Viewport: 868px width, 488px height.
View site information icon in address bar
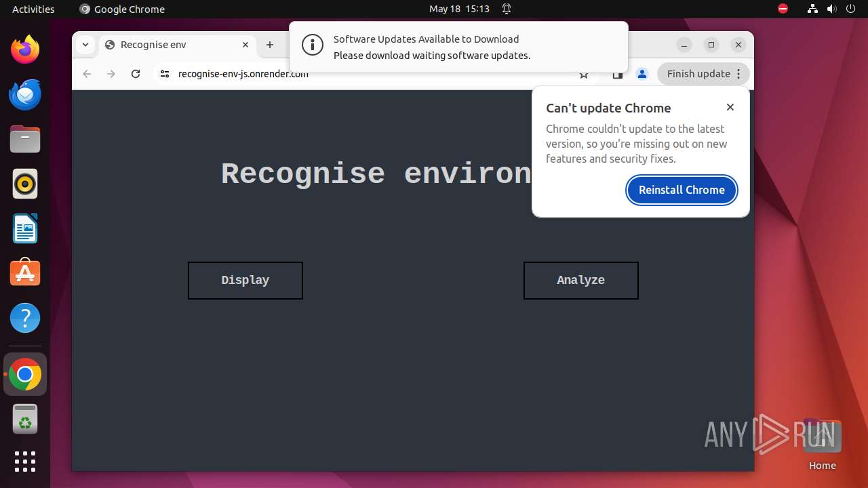(164, 74)
